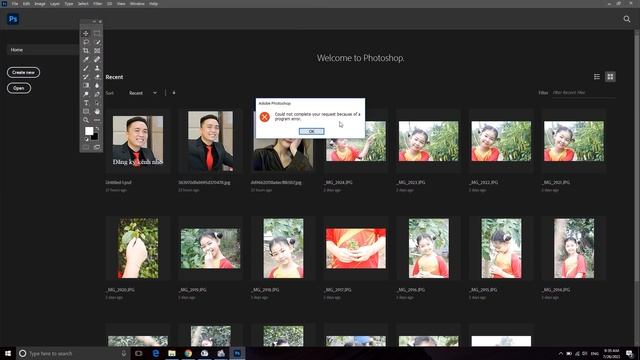
Task: Click the search magnifier icon top right
Action: 627,19
